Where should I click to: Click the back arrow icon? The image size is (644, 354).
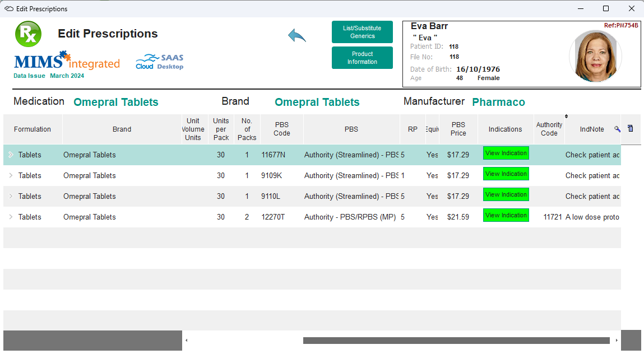coord(297,36)
